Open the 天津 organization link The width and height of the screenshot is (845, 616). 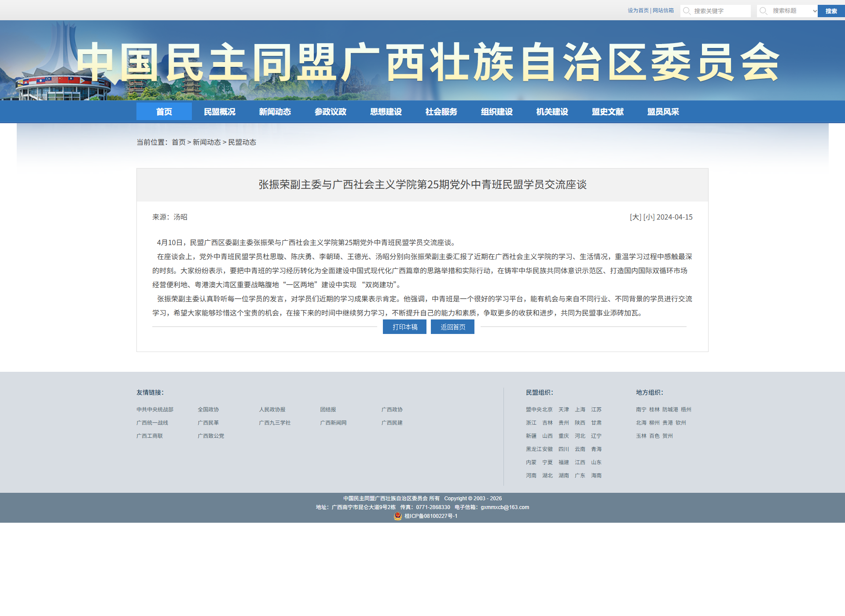coord(564,410)
